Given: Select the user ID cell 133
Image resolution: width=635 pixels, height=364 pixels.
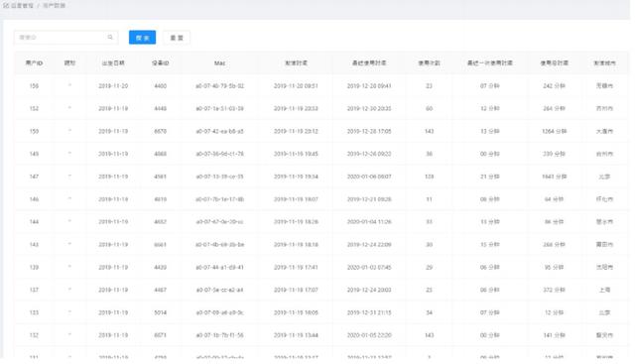Looking at the screenshot, I should pos(34,312).
